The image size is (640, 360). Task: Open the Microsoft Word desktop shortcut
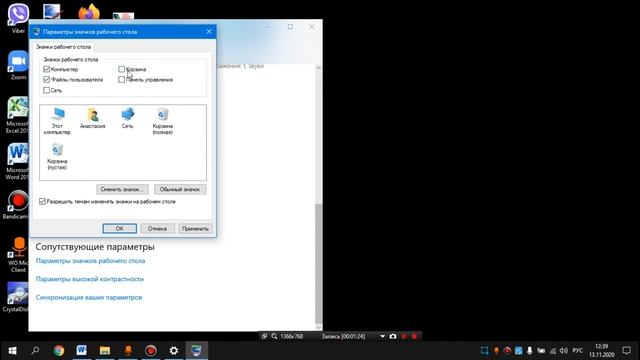point(18,162)
